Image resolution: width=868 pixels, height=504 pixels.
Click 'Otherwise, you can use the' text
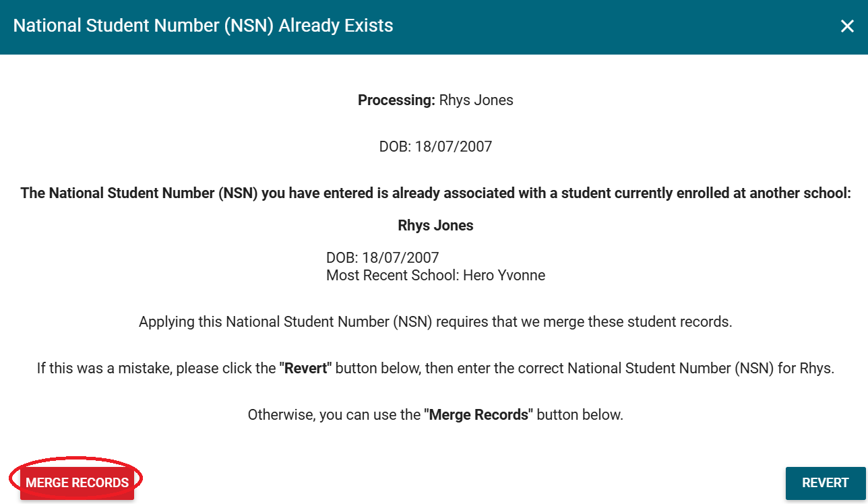[x=334, y=414]
